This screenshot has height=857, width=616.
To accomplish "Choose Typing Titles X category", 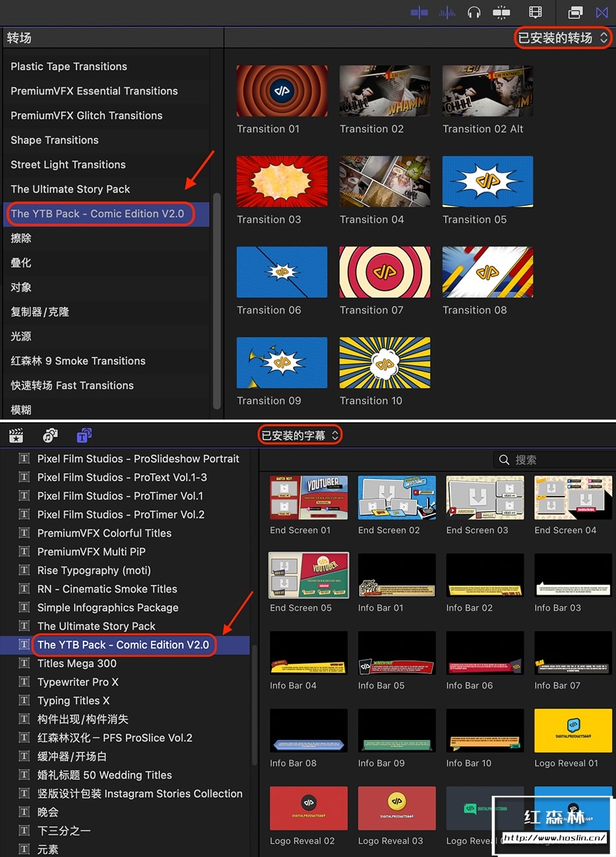I will (x=74, y=701).
